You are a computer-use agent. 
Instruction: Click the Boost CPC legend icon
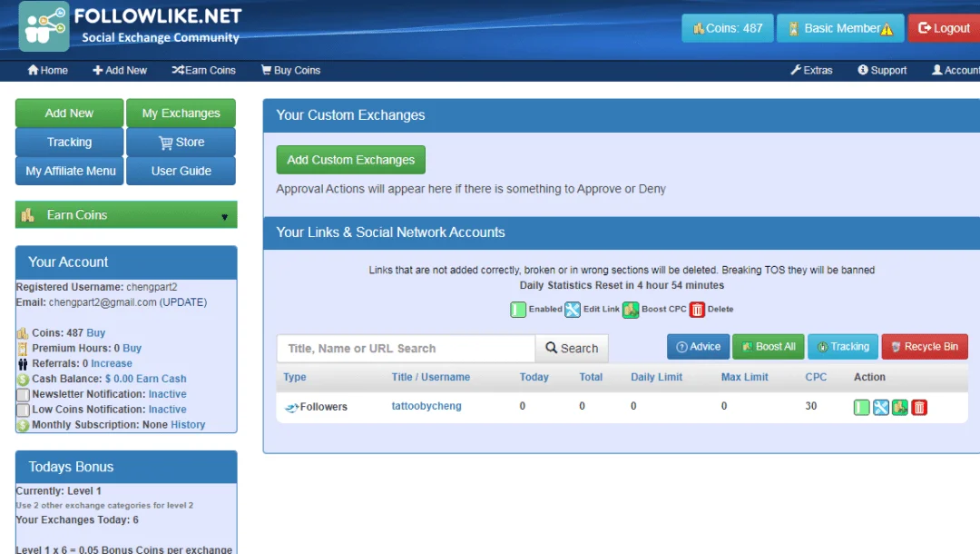[x=631, y=310]
